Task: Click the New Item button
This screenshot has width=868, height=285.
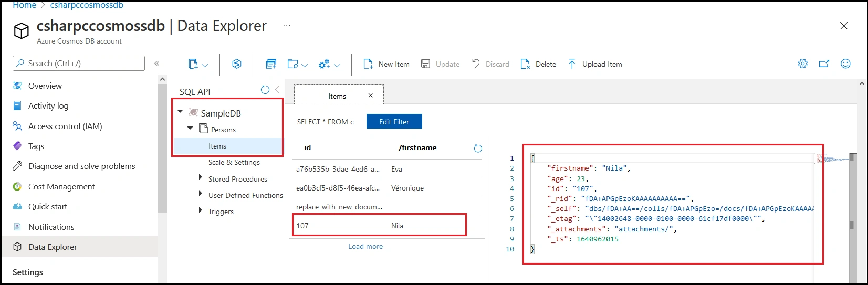Action: 386,64
